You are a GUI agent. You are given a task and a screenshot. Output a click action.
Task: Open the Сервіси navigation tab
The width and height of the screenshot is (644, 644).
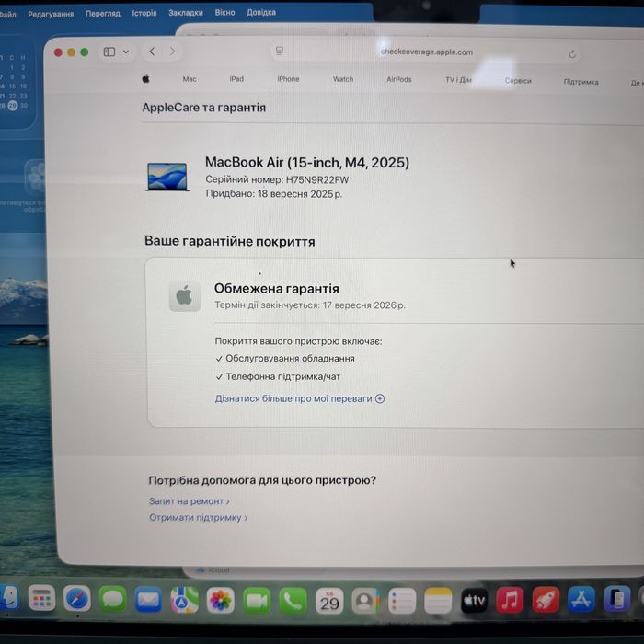[x=518, y=81]
